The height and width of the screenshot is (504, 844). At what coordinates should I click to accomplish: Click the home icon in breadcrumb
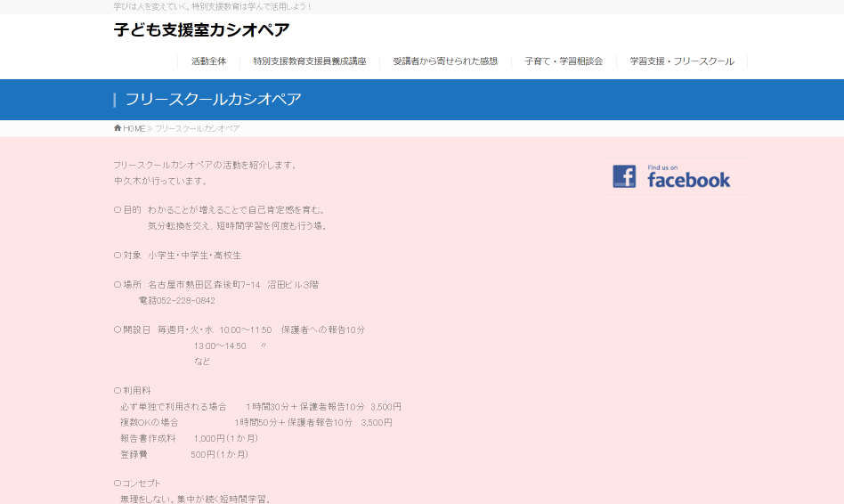(118, 128)
